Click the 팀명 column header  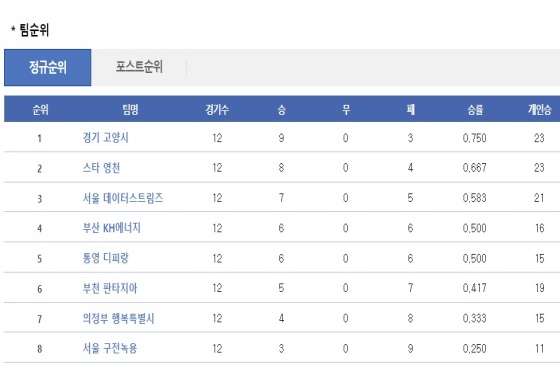coord(130,110)
